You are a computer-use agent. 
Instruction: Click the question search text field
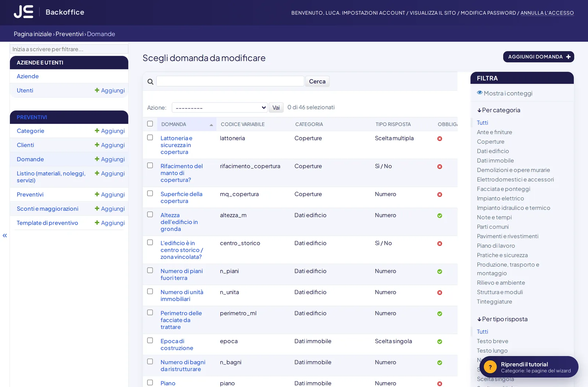pos(230,81)
